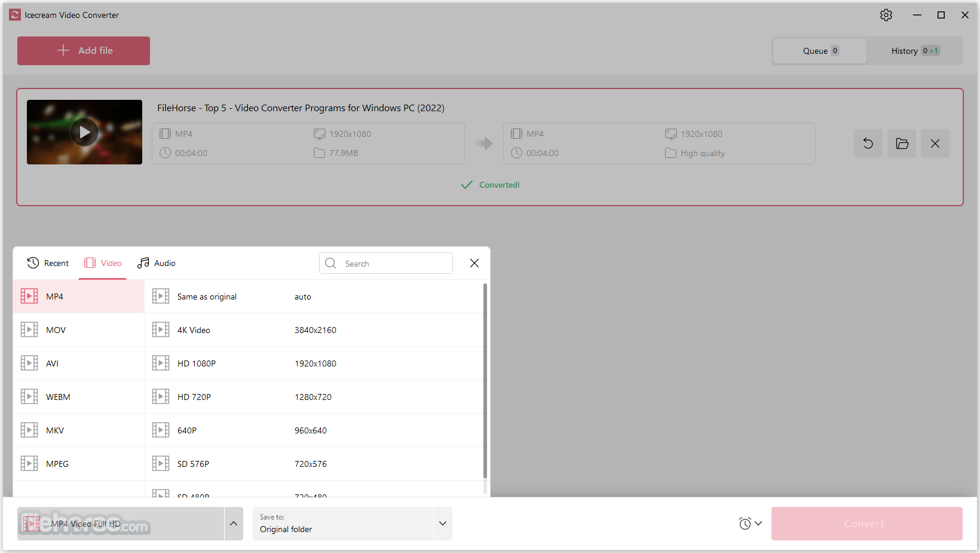Open the output folder of the converted file
This screenshot has width=980, height=553.
tap(902, 143)
